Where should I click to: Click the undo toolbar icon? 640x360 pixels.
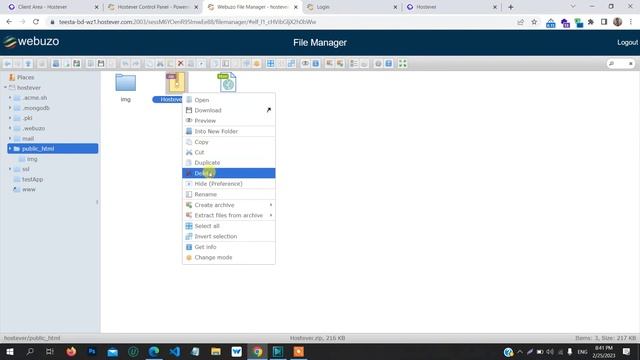point(125,64)
